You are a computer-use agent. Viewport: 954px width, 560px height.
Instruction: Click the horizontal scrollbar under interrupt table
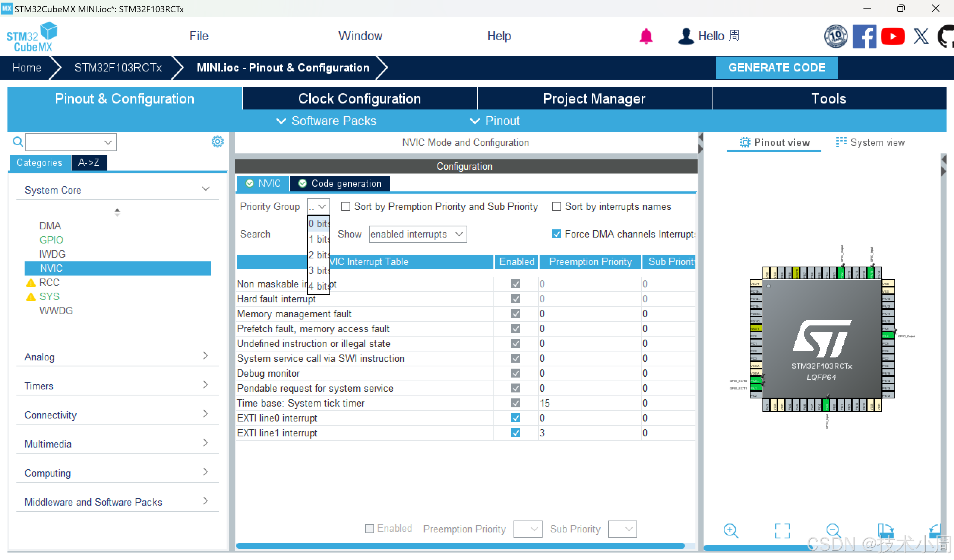(460, 545)
